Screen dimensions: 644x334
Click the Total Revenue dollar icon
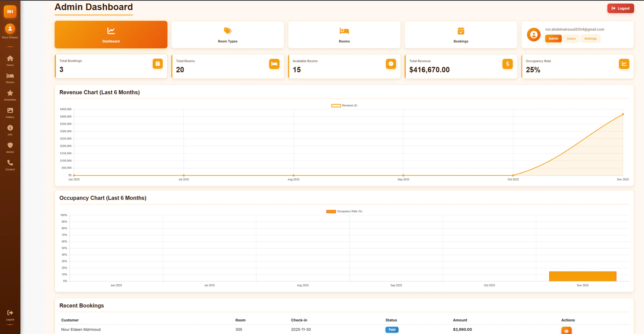pyautogui.click(x=507, y=64)
